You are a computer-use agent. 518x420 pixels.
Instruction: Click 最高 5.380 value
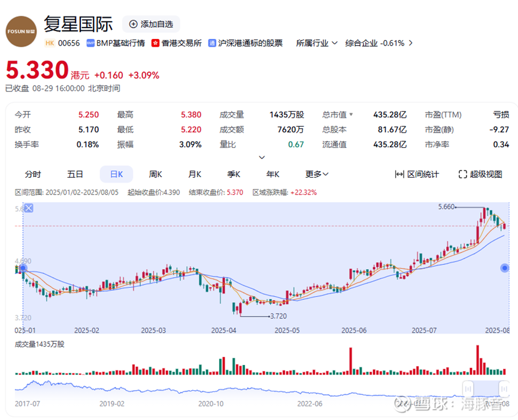(191, 115)
